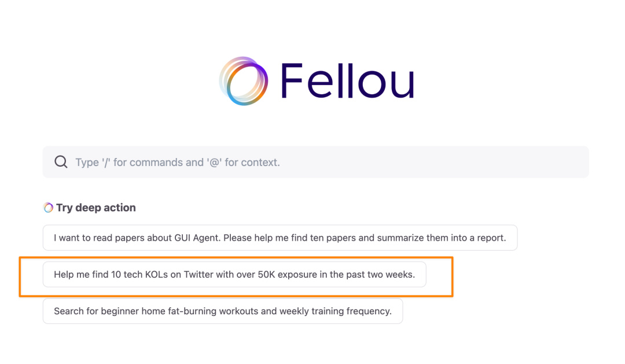
Task: Click the Fellou wordmark text
Action: (347, 82)
